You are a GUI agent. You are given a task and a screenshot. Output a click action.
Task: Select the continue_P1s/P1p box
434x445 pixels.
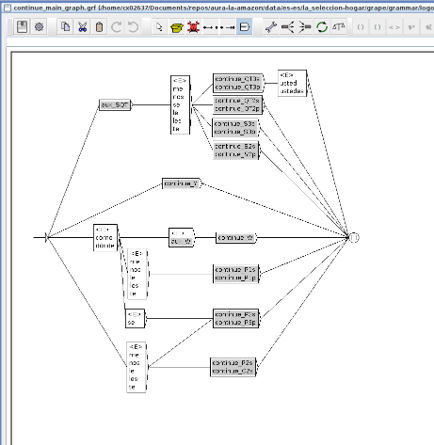[236, 273]
